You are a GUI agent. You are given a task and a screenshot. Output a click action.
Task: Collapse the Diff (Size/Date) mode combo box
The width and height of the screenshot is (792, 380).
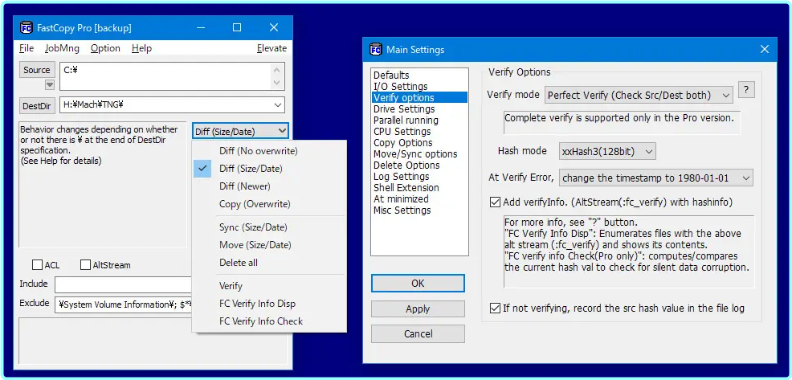pos(240,131)
